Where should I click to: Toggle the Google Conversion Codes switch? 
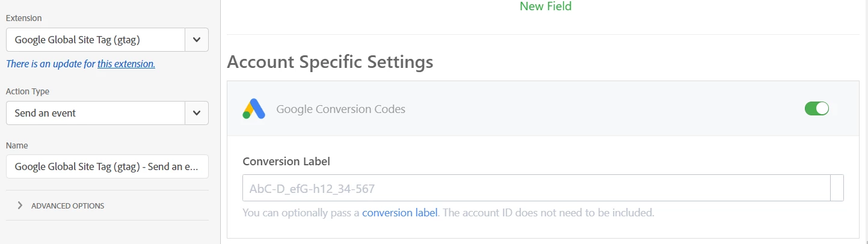point(816,109)
